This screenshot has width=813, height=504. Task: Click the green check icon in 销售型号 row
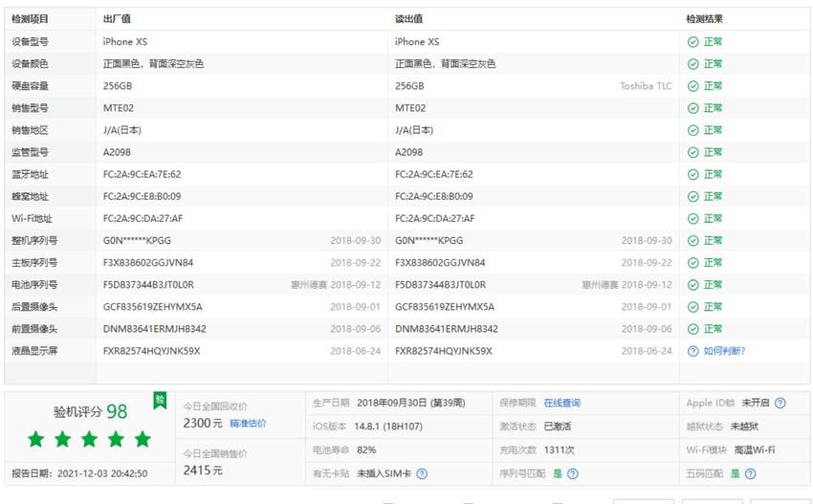(692, 108)
